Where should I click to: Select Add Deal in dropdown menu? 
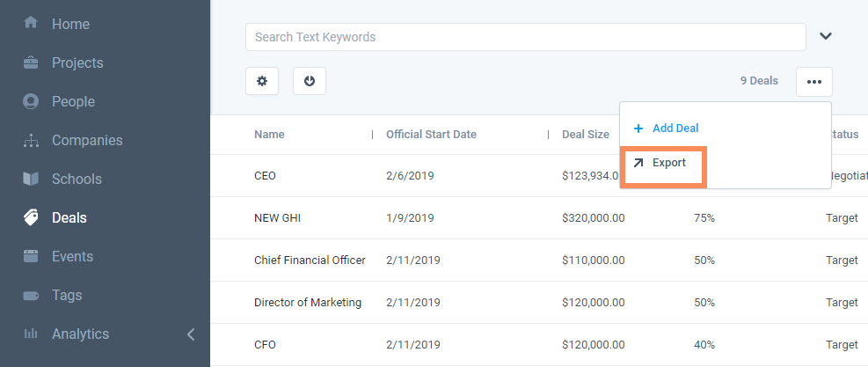click(675, 128)
